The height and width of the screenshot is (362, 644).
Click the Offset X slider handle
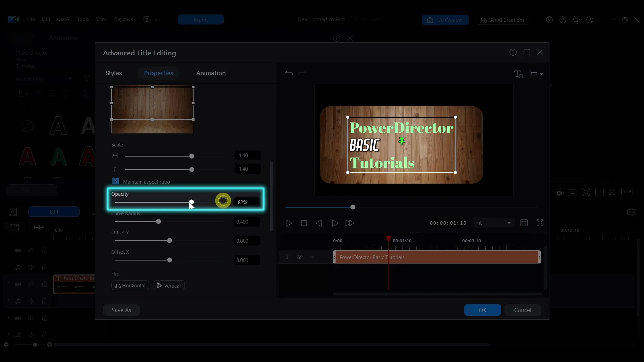pyautogui.click(x=169, y=260)
